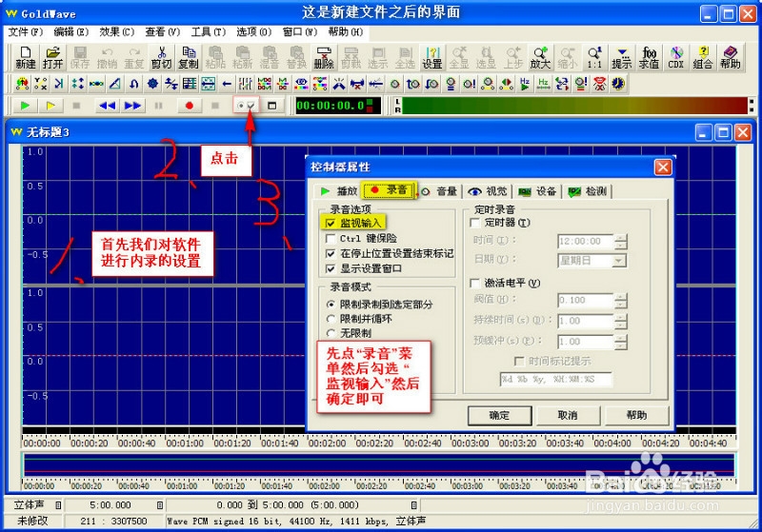This screenshot has height=532, width=762.
Task: Enable the 激活电平 checkbox
Action: click(x=474, y=283)
